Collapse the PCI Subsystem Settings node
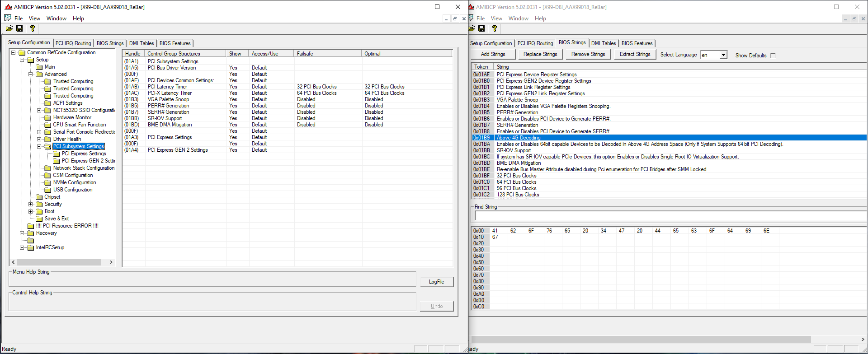This screenshot has width=868, height=354. (x=39, y=146)
